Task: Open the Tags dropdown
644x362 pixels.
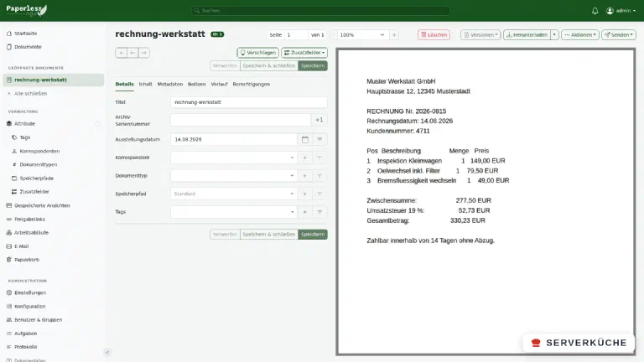Action: (x=233, y=212)
